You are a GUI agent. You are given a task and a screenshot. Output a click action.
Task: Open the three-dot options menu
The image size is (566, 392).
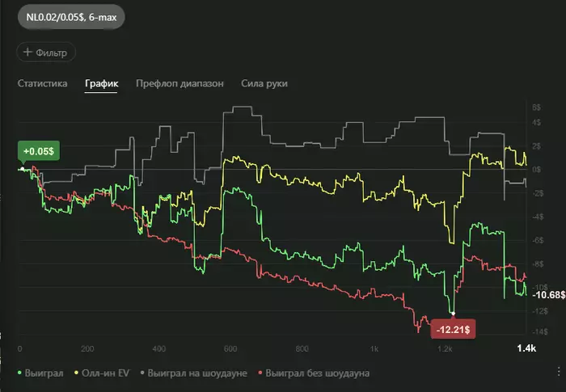coord(559,372)
